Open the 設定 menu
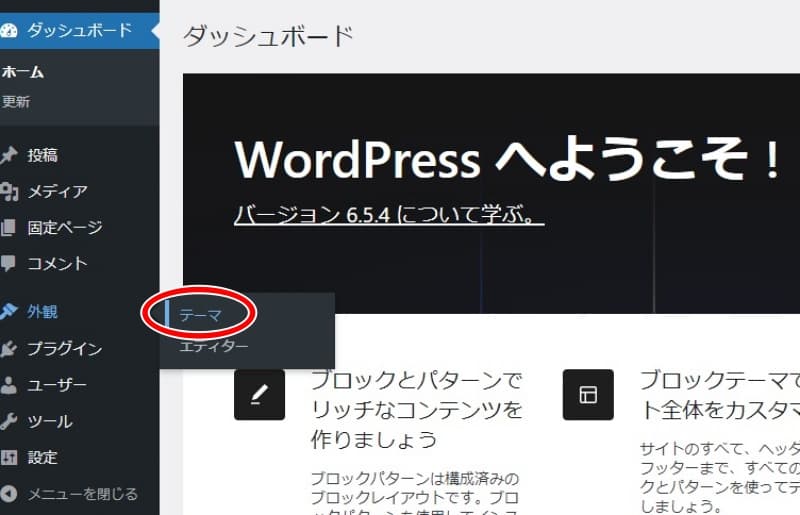 tap(43, 457)
